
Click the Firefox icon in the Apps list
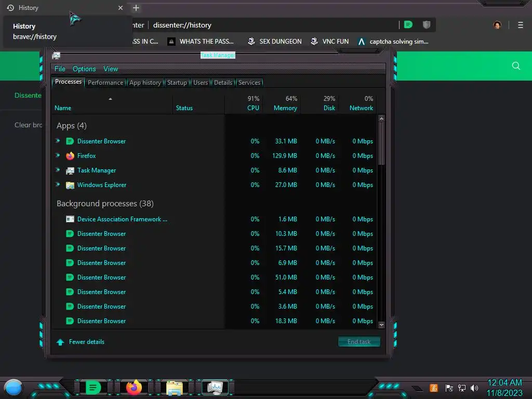70,156
